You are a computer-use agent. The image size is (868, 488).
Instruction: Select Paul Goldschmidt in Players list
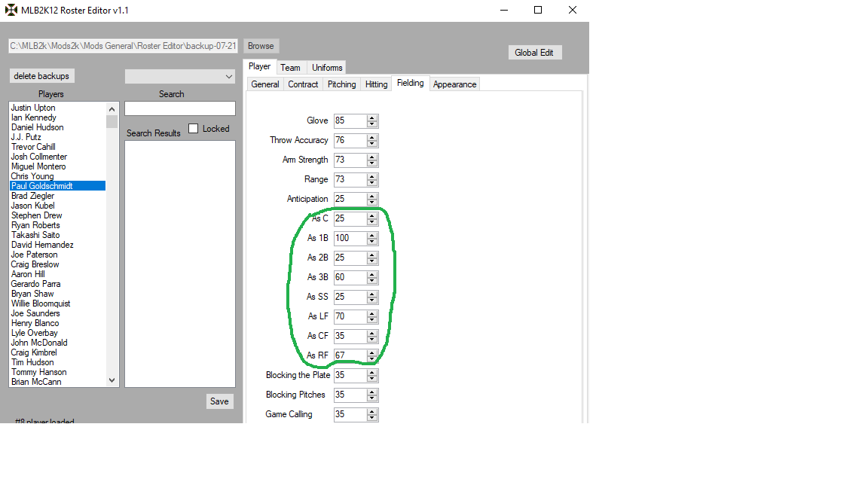coord(57,186)
